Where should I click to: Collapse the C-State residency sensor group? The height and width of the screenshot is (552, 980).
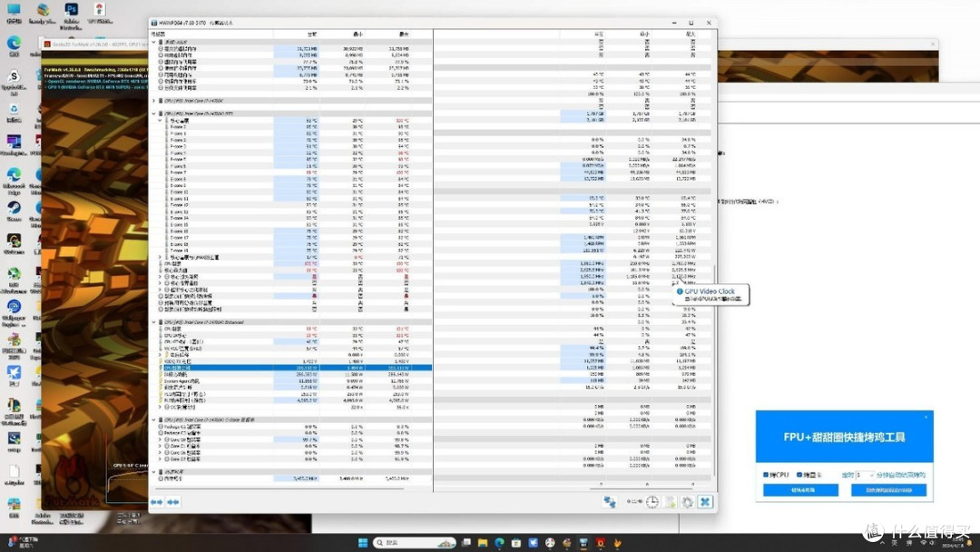[153, 420]
